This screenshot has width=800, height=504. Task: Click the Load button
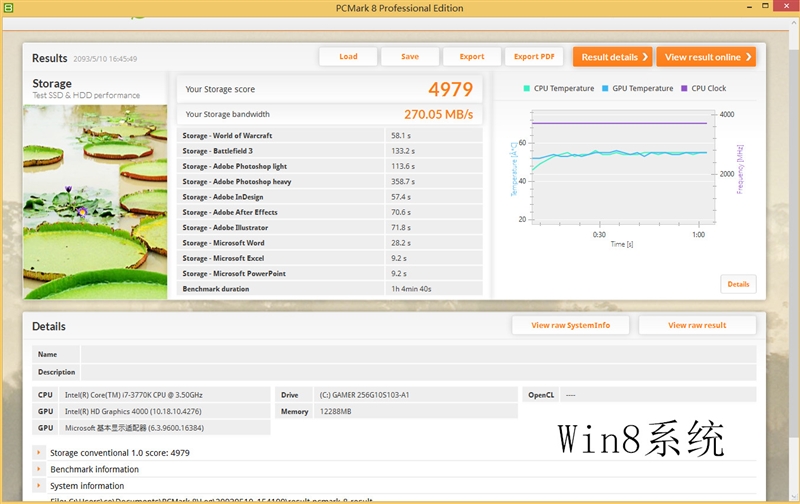[348, 57]
